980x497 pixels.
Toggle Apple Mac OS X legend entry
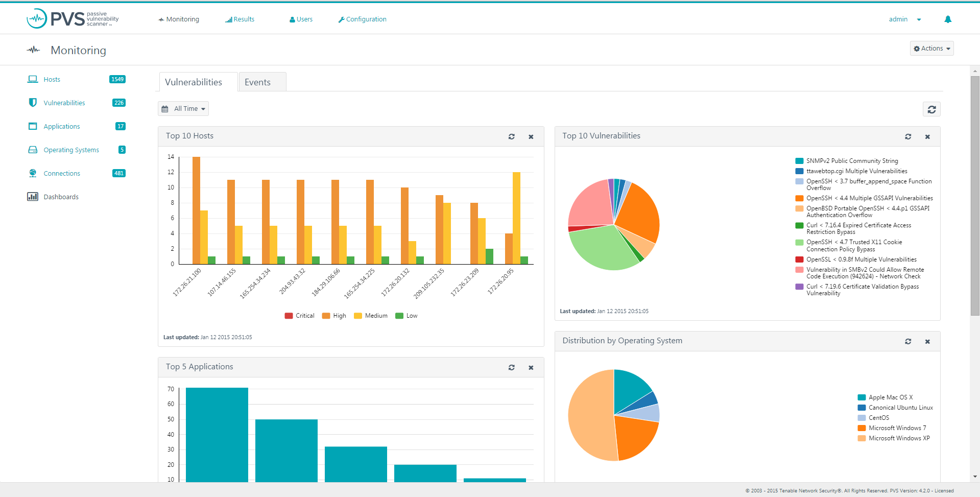coord(885,397)
